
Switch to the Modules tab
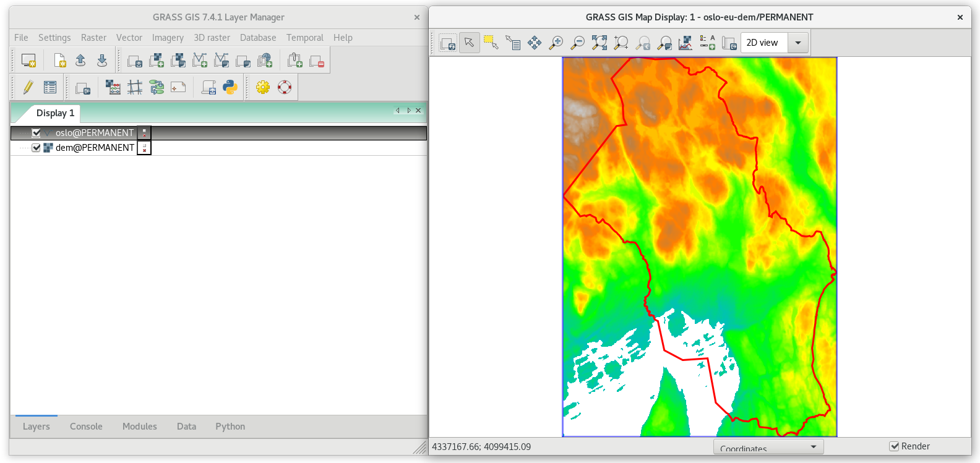point(140,427)
